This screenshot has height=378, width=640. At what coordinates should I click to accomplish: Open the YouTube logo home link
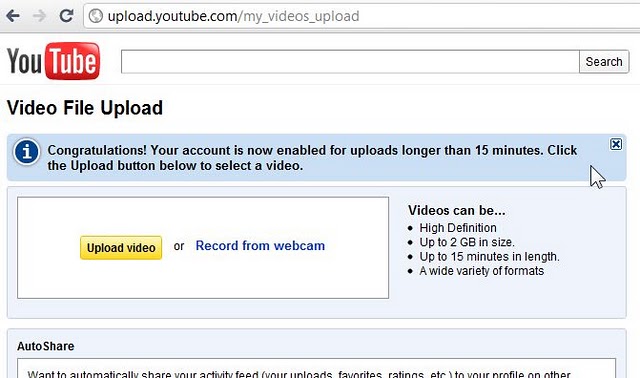[53, 61]
